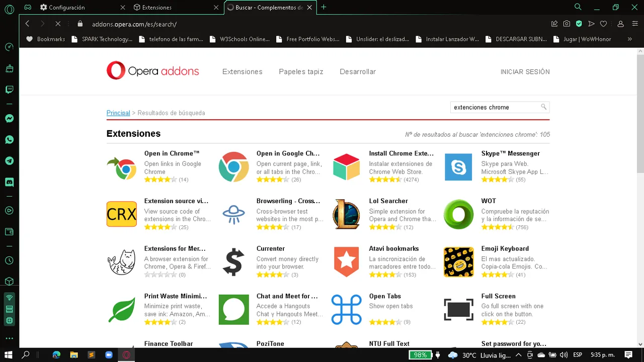Open Browserling - Cross extension title

point(288,201)
